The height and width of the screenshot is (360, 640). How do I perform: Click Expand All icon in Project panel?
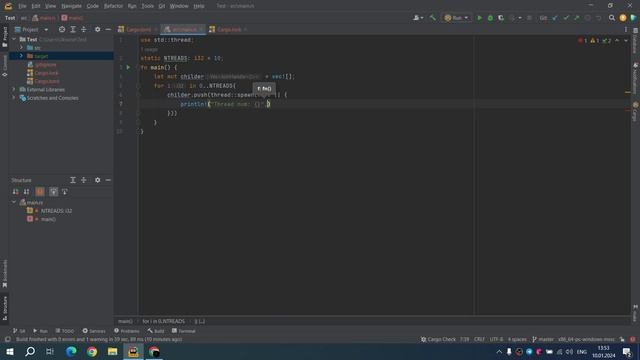[73, 29]
